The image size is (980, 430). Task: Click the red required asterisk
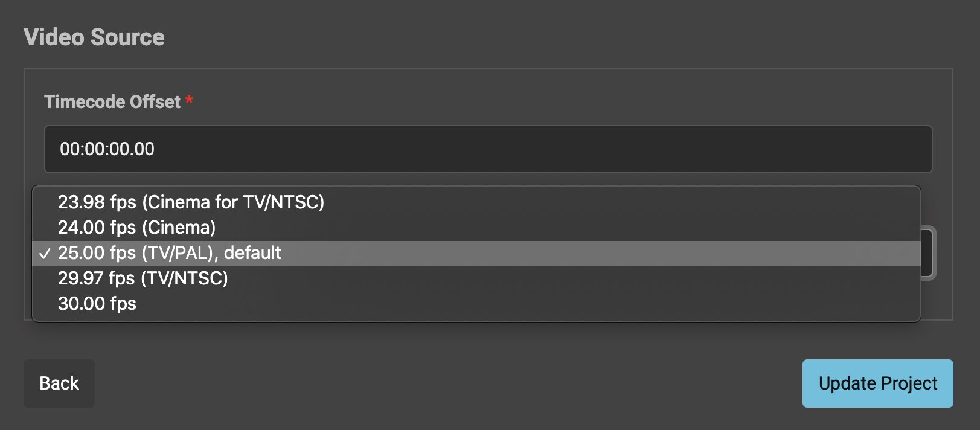tap(189, 100)
